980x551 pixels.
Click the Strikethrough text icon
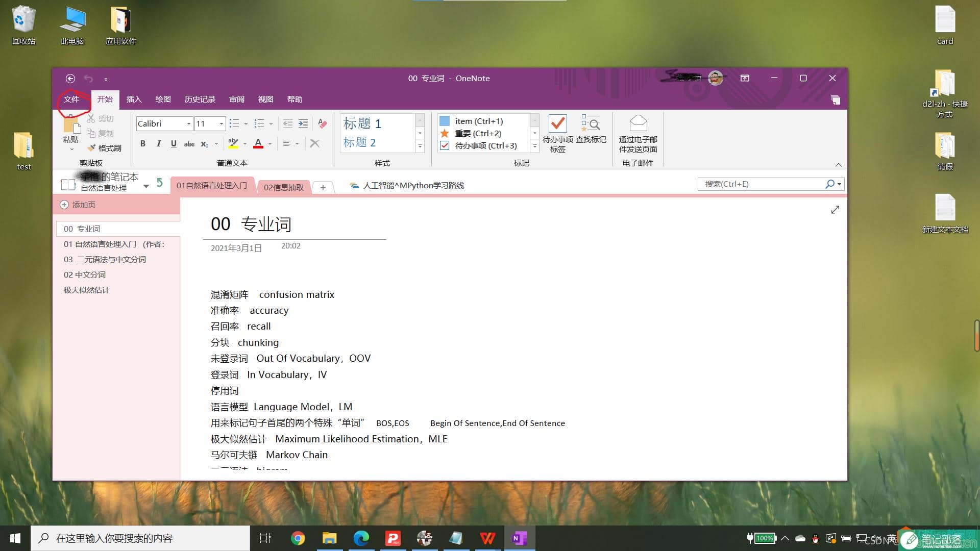point(189,143)
